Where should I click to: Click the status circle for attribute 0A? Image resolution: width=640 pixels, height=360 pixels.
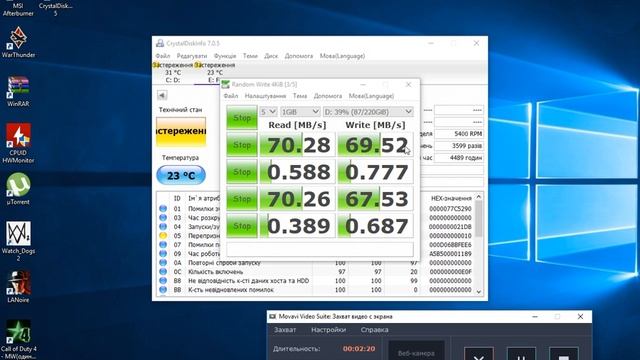pyautogui.click(x=163, y=262)
